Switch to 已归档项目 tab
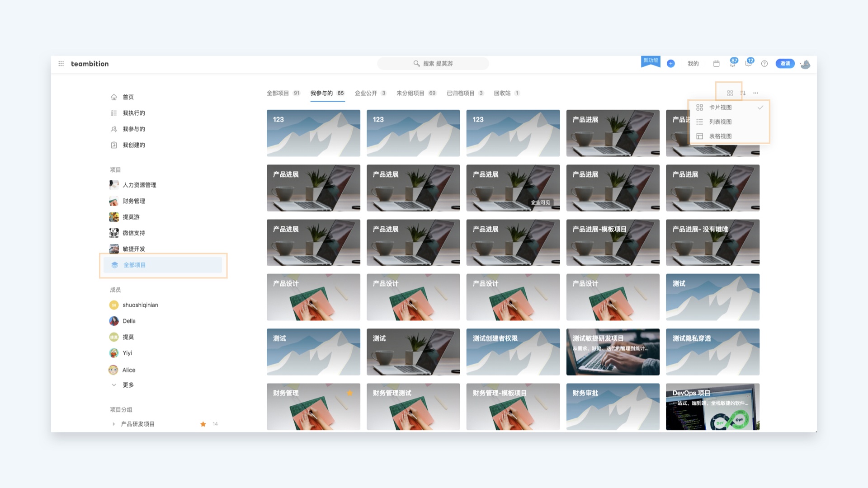The width and height of the screenshot is (868, 488). pos(465,93)
